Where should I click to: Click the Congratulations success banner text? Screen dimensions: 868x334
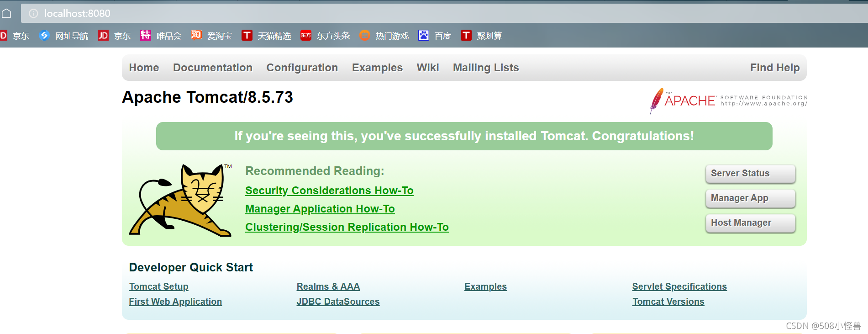pyautogui.click(x=464, y=136)
